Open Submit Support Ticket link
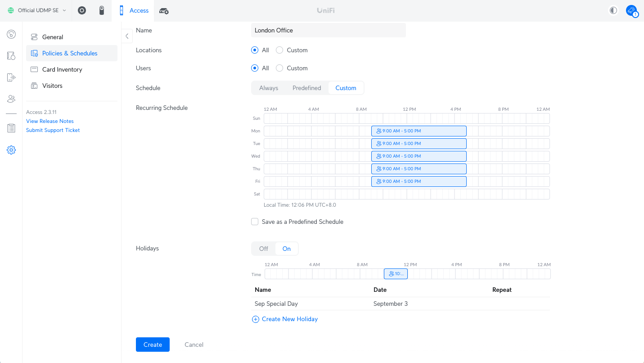 click(53, 130)
